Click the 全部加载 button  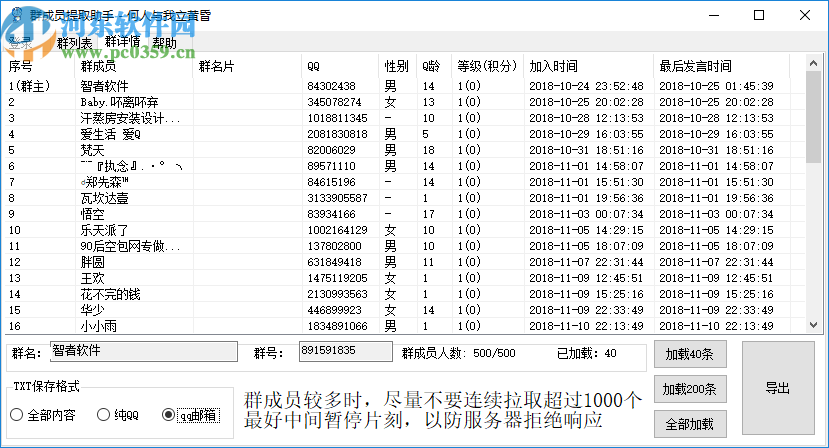click(x=690, y=424)
